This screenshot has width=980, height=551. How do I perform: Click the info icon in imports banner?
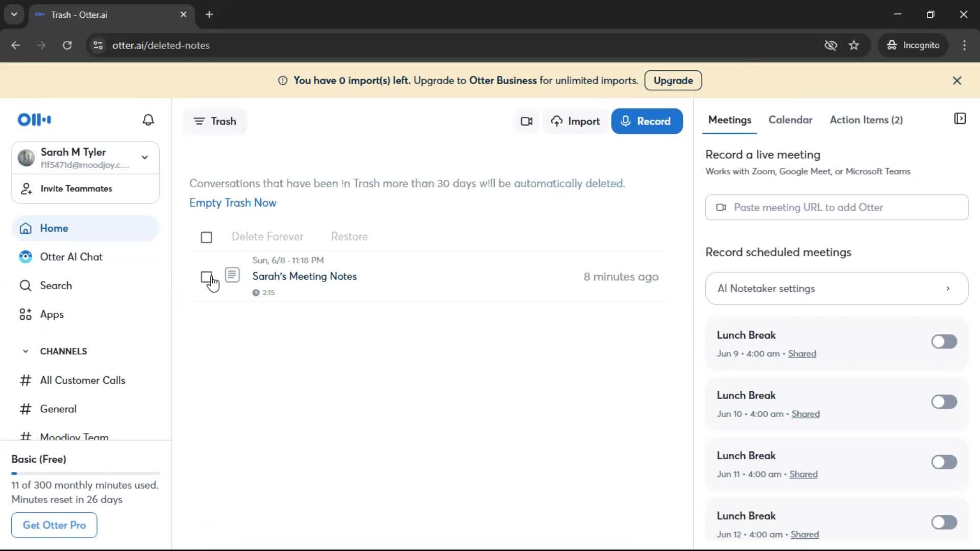(x=282, y=81)
